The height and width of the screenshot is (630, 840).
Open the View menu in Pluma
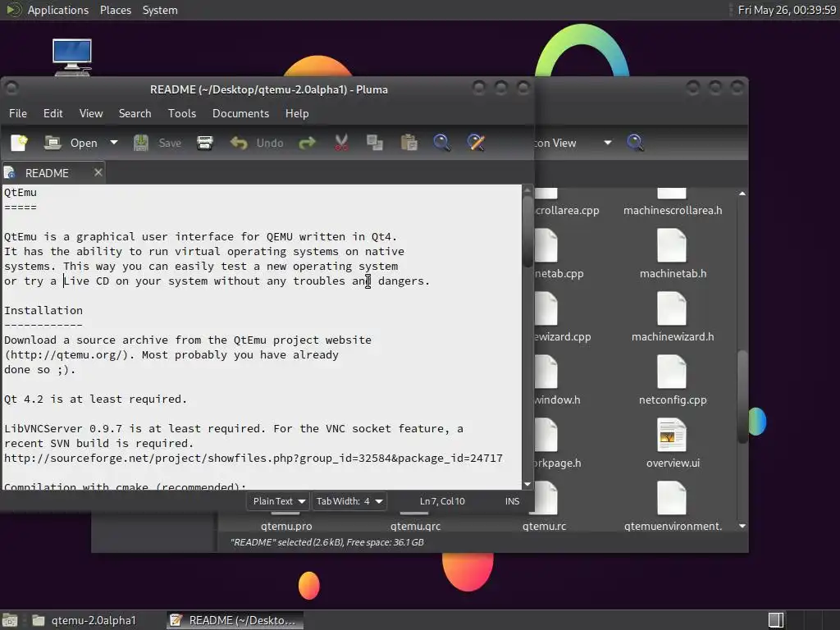(x=91, y=113)
